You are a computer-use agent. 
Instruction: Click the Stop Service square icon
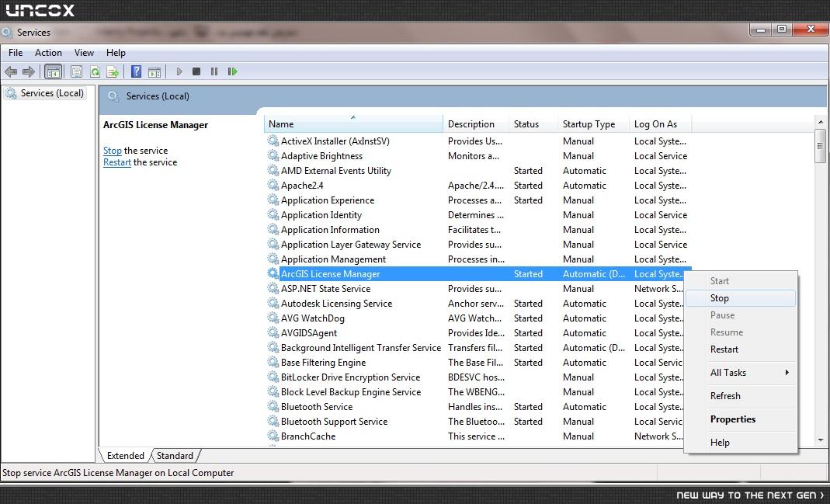click(196, 71)
